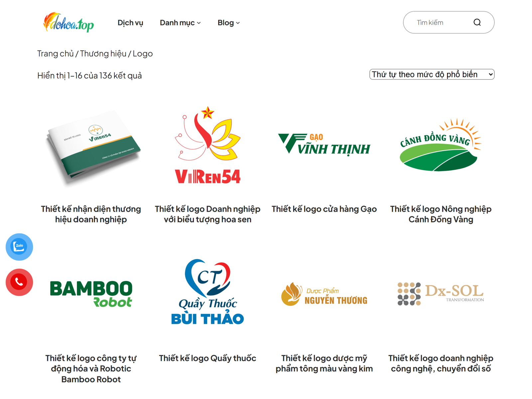Open the Cánh Đồng Vàng logo image
Screen dimensions: 532x399
click(441, 145)
